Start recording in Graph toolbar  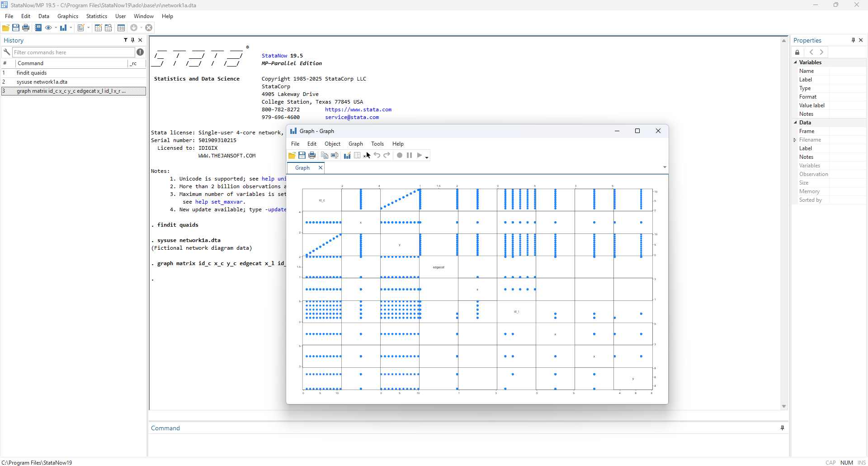coord(400,156)
